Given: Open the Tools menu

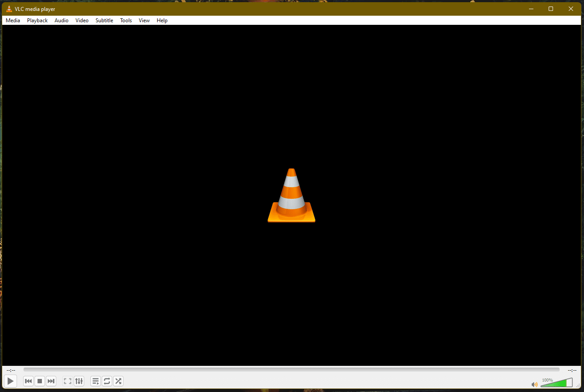Looking at the screenshot, I should click(x=126, y=20).
